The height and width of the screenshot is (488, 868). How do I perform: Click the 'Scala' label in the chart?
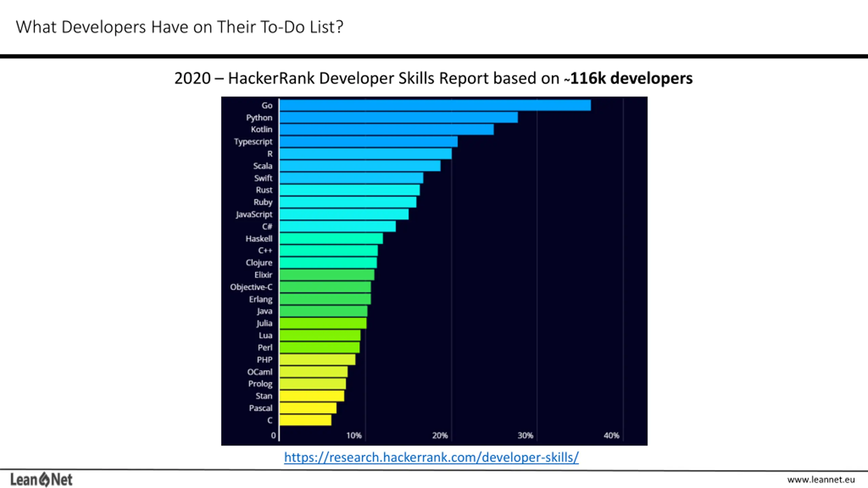(263, 166)
